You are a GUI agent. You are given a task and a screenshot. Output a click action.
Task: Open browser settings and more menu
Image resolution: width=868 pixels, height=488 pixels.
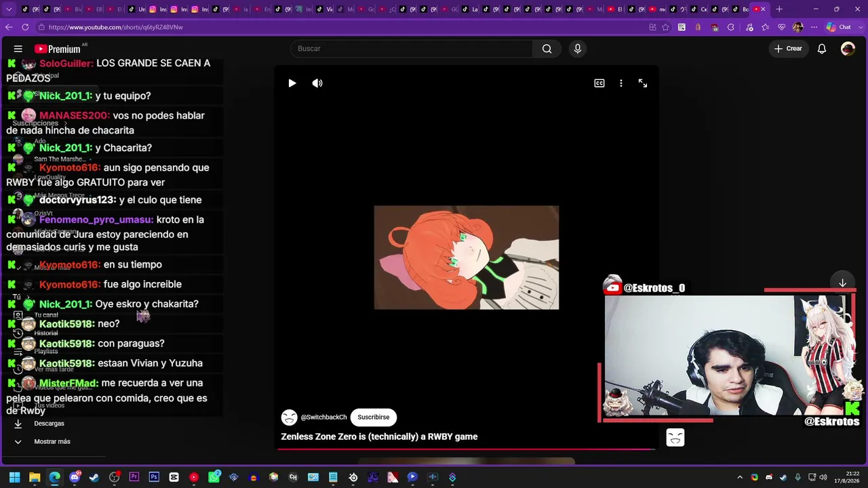coord(814,27)
